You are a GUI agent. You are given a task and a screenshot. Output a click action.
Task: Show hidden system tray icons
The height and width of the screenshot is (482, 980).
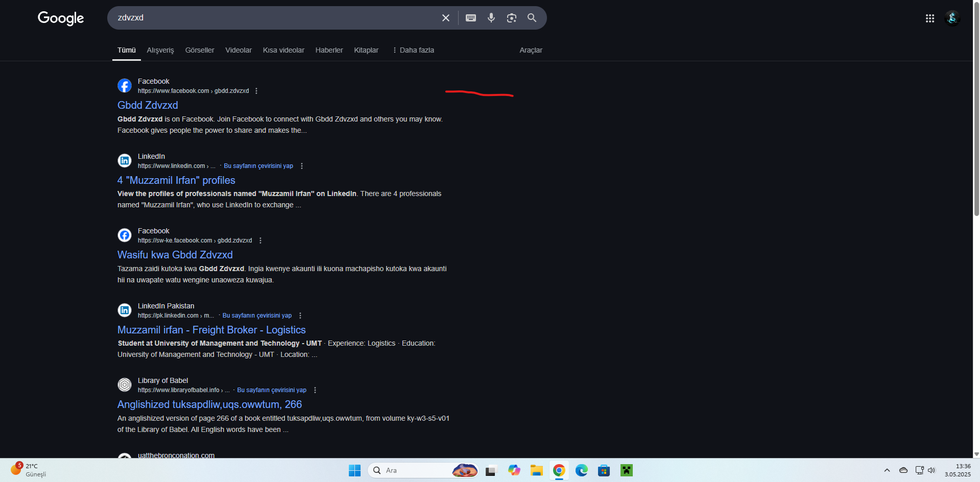[x=887, y=470]
